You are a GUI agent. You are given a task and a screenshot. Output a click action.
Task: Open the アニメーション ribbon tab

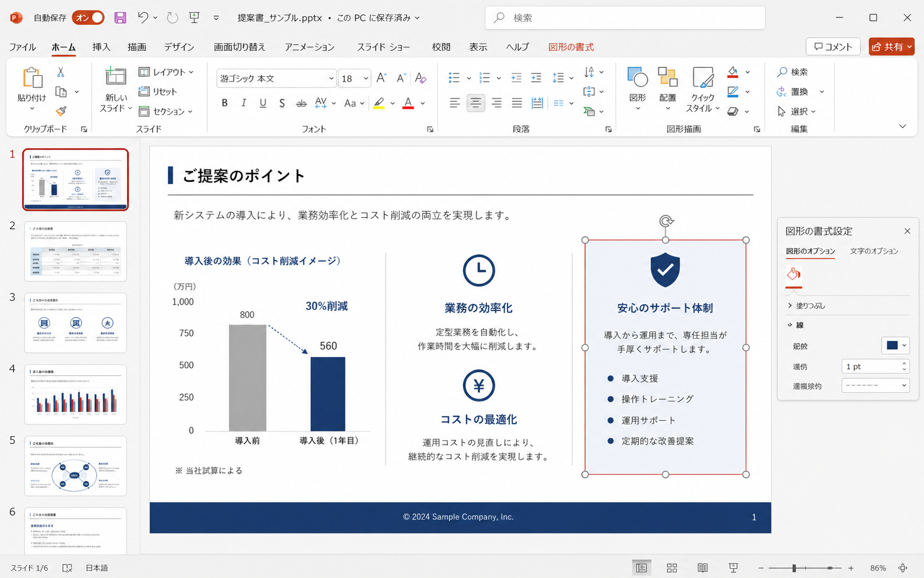(309, 47)
